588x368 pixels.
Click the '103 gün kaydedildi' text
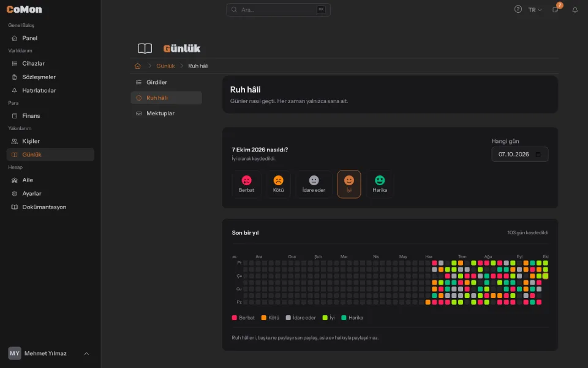(x=527, y=233)
